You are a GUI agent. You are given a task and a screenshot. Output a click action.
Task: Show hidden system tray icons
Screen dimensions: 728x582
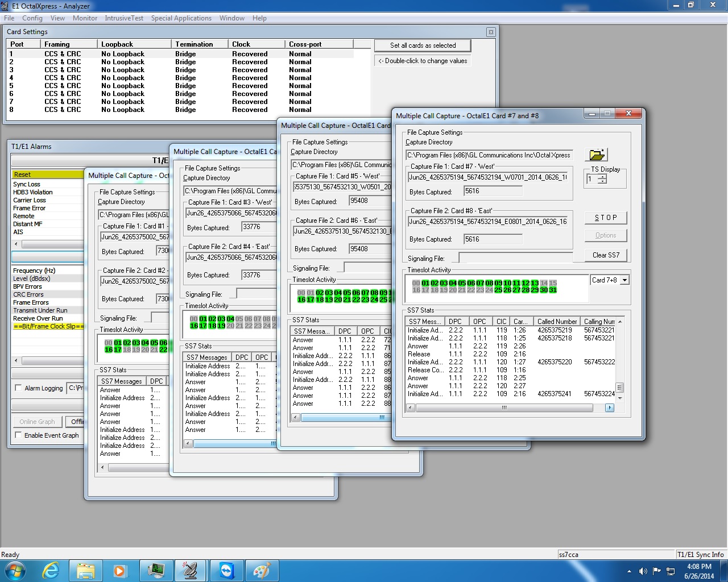tap(629, 571)
